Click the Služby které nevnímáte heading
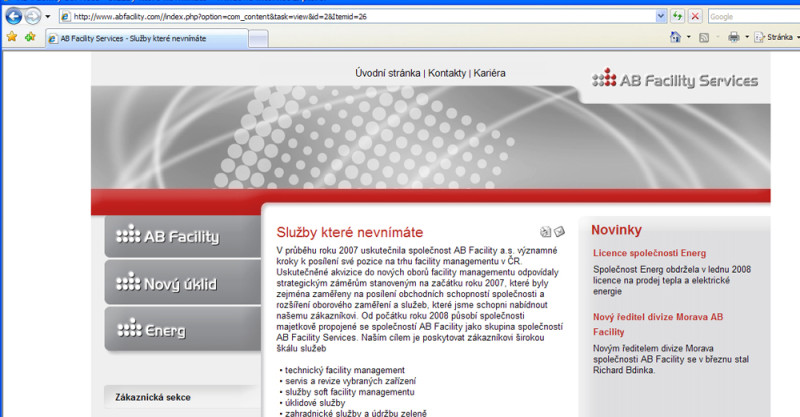The image size is (800, 417). coord(349,232)
